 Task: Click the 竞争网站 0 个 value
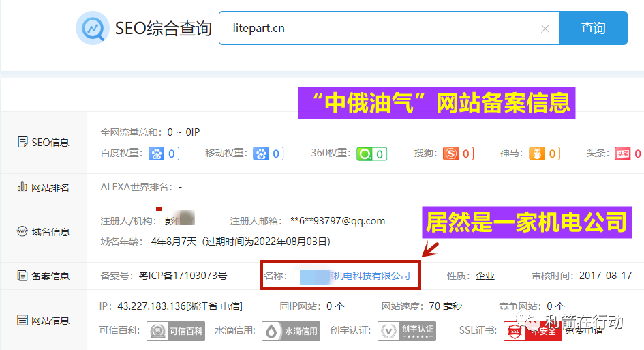pyautogui.click(x=555, y=306)
